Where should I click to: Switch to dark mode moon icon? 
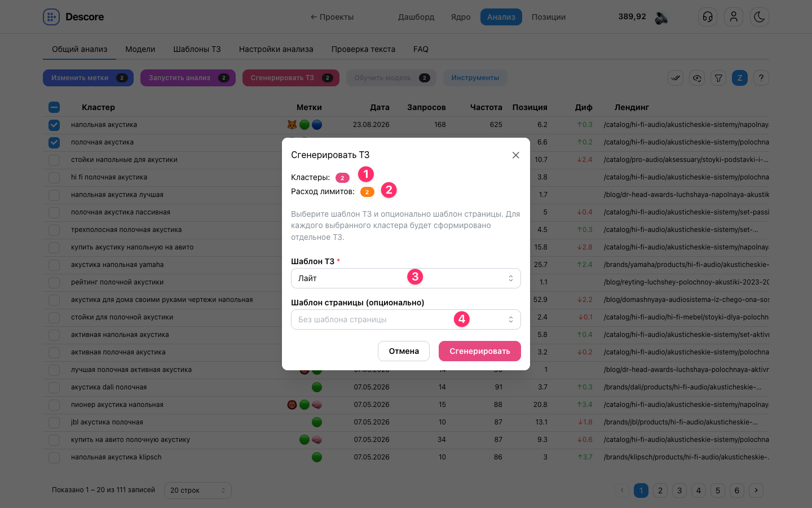760,17
